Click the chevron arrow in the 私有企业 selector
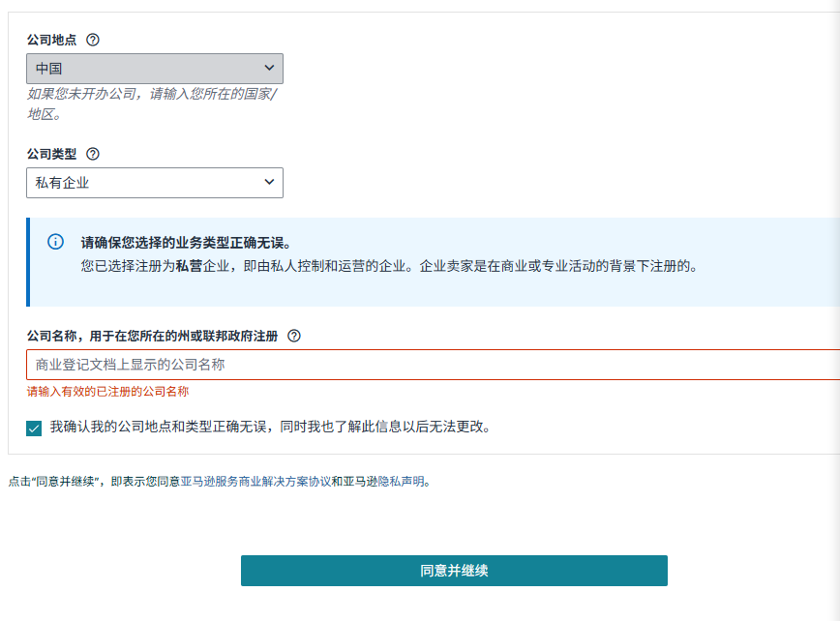 click(269, 183)
